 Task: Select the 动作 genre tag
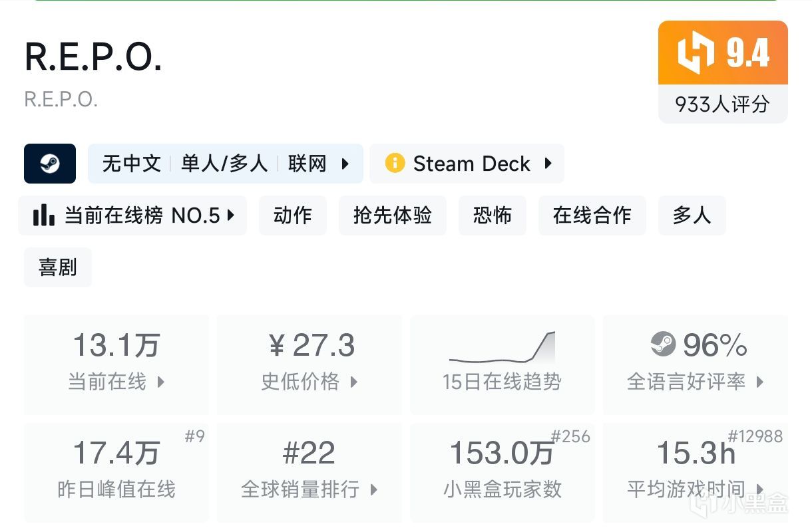click(293, 215)
